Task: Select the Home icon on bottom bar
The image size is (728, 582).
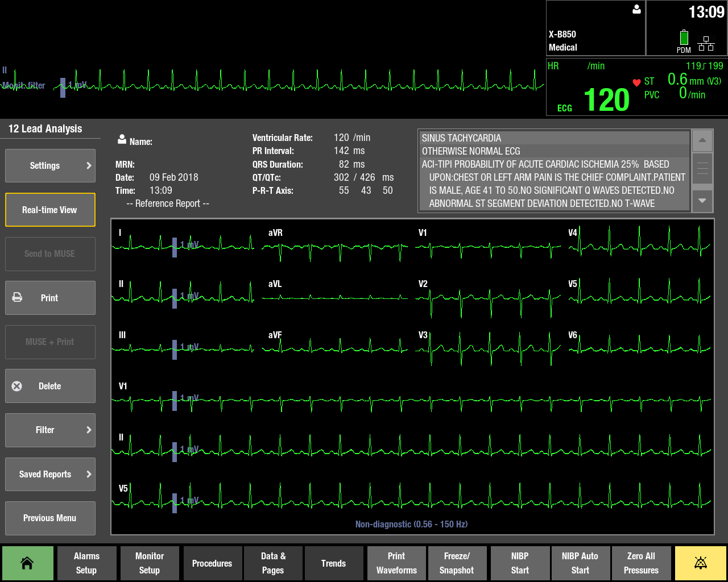Action: (x=27, y=563)
